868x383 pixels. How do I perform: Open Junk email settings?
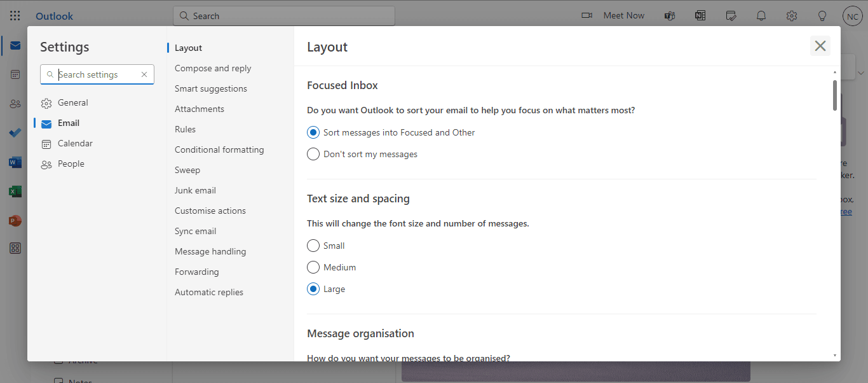[195, 190]
